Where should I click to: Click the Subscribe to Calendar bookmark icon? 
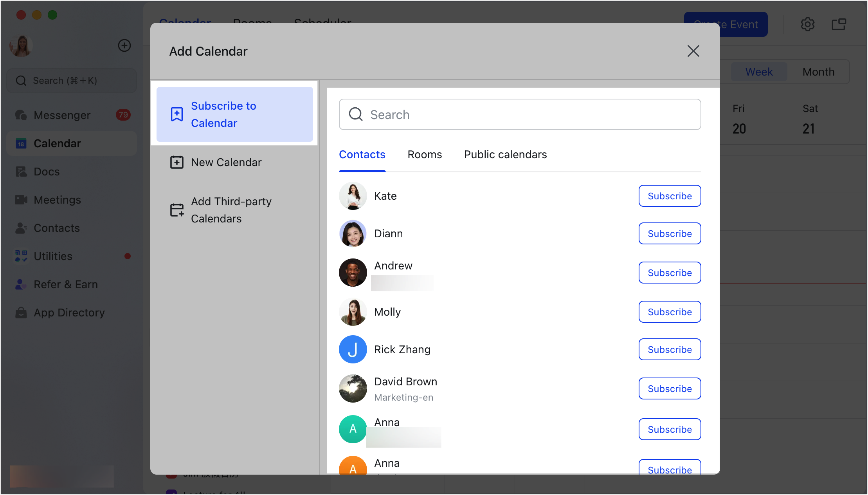[x=176, y=114]
